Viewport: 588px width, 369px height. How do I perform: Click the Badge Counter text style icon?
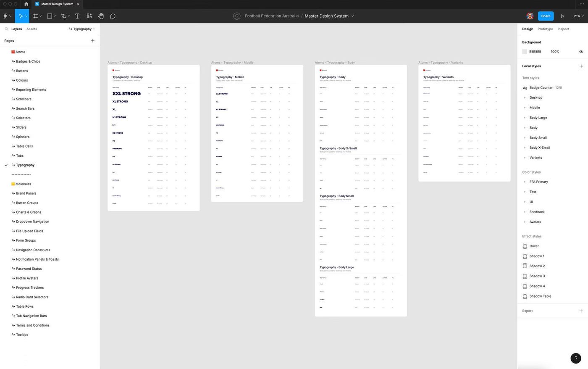coord(525,88)
